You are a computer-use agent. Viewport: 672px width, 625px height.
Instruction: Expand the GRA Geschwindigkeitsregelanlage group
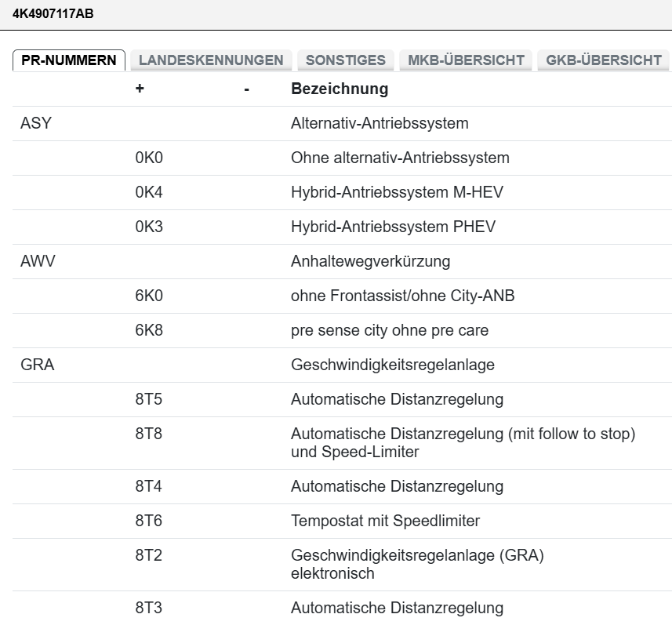pyautogui.click(x=36, y=365)
